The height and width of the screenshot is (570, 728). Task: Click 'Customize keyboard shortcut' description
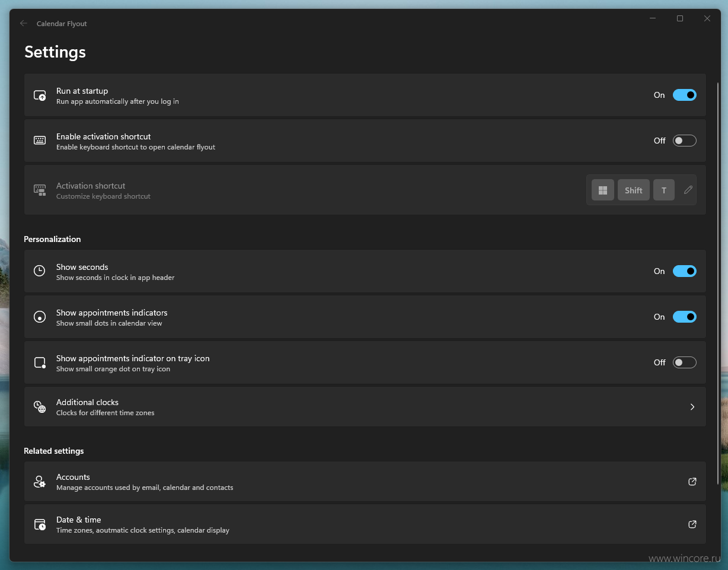104,196
